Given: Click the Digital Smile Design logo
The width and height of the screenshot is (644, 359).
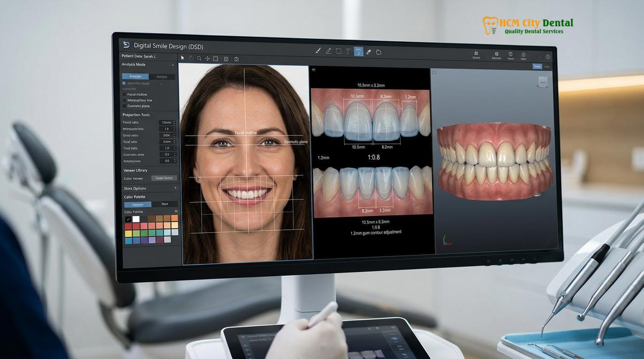Looking at the screenshot, I should tap(126, 44).
